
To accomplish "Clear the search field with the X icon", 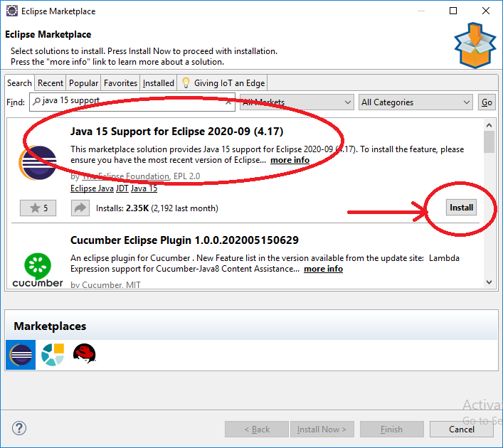I will tap(228, 102).
